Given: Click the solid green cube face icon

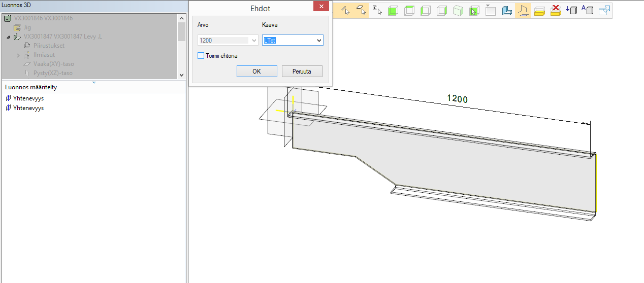Looking at the screenshot, I should 393,11.
